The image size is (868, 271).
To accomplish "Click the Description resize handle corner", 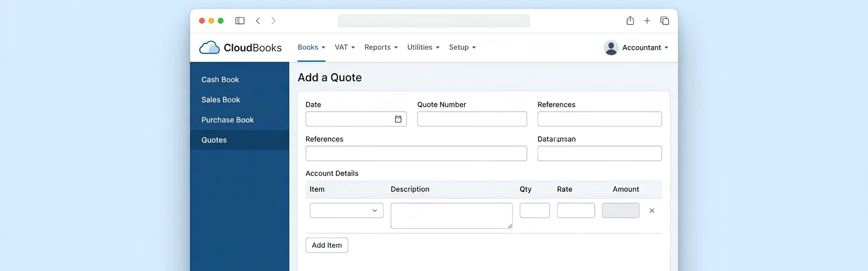I will pos(510,226).
